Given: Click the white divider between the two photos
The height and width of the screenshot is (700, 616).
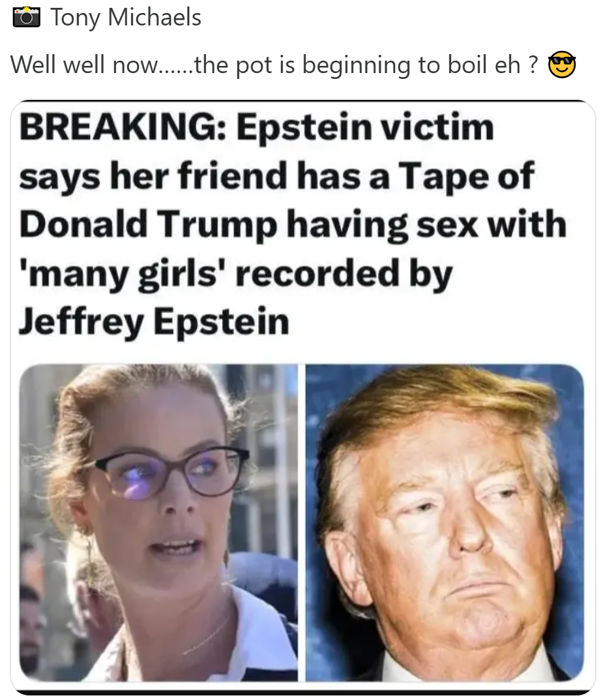Looking at the screenshot, I should tap(302, 523).
